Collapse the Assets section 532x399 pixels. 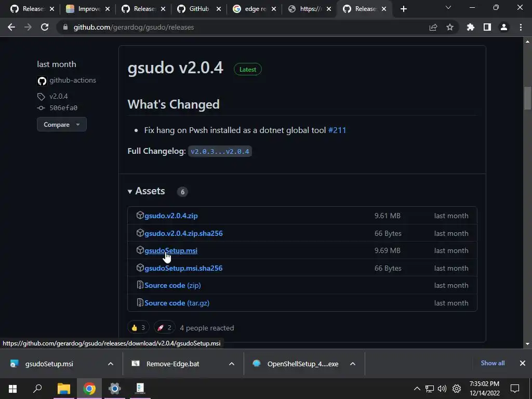click(x=146, y=191)
